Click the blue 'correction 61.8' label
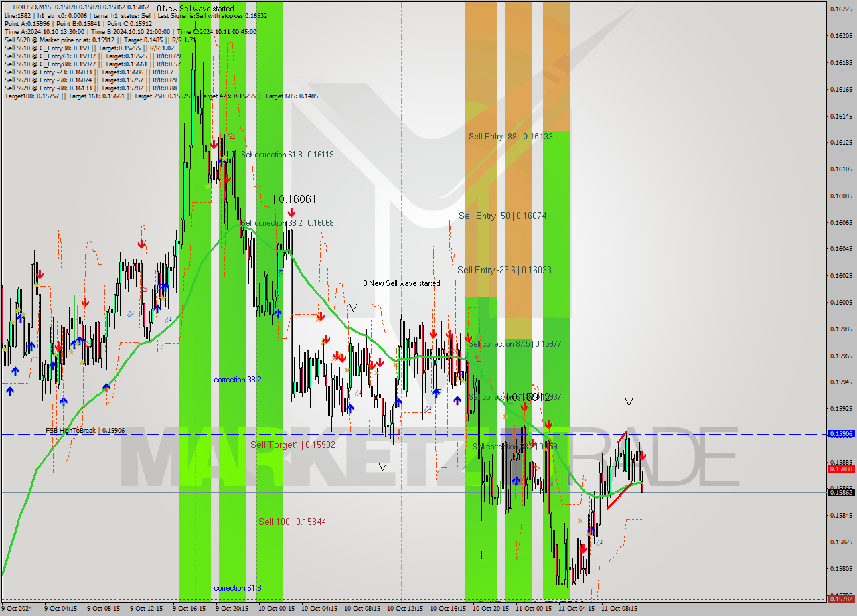The width and height of the screenshot is (857, 616). tap(238, 587)
